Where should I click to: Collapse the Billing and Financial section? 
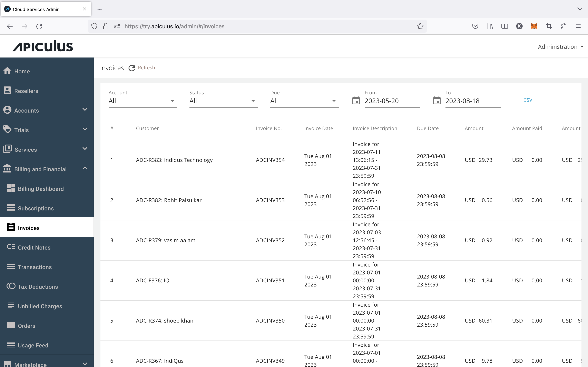85,168
